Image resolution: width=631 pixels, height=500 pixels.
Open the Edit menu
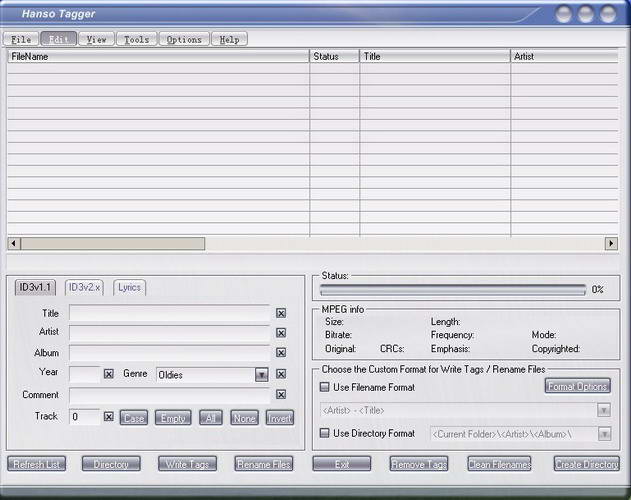(x=58, y=39)
